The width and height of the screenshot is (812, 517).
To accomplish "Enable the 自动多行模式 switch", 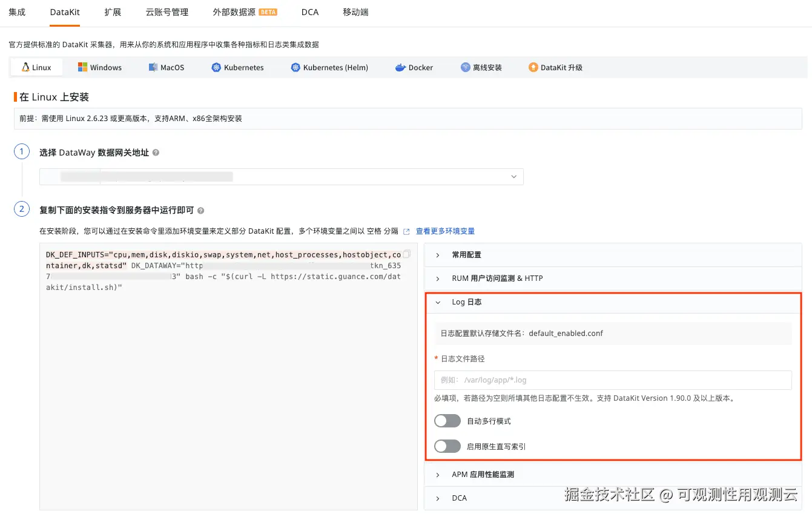I will click(447, 421).
